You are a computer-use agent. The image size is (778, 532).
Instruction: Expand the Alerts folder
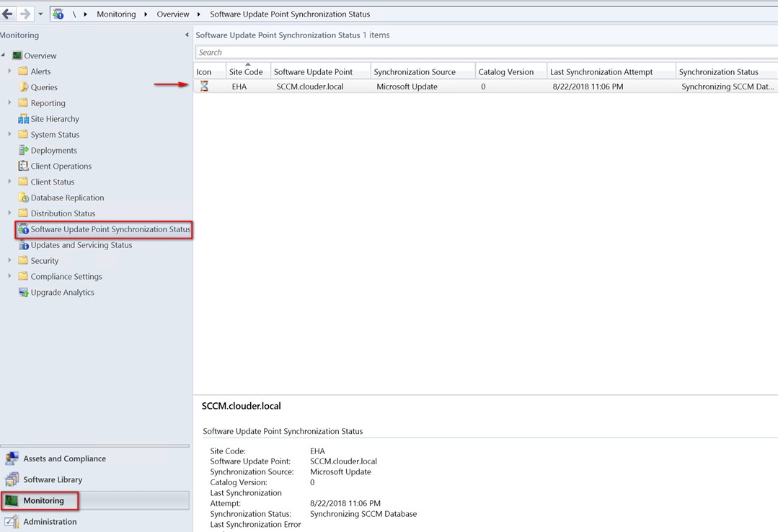pyautogui.click(x=9, y=71)
